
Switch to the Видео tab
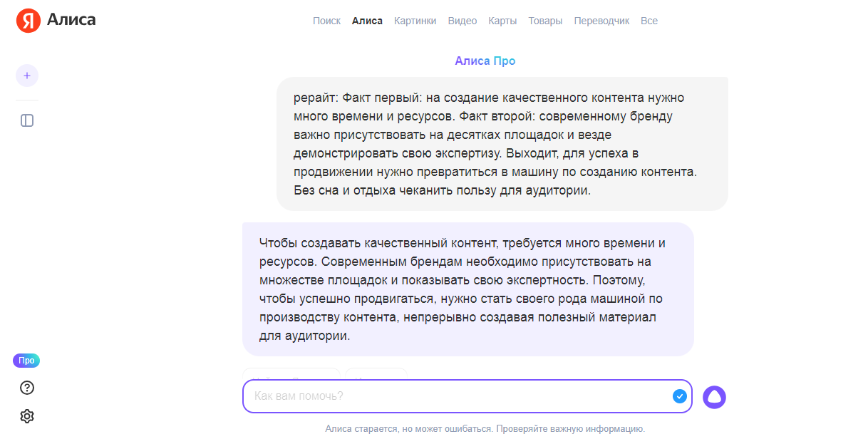tap(463, 21)
